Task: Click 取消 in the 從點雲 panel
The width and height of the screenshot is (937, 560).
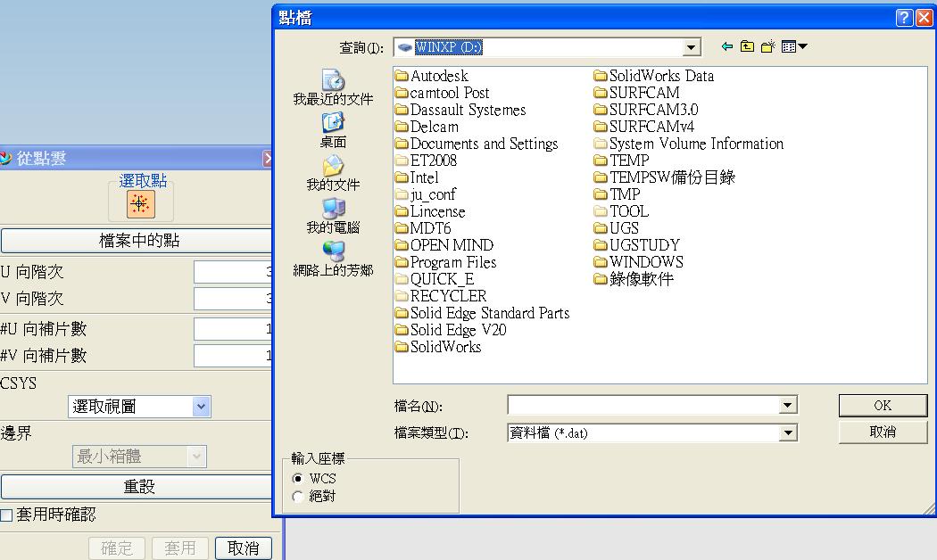Action: coord(244,548)
